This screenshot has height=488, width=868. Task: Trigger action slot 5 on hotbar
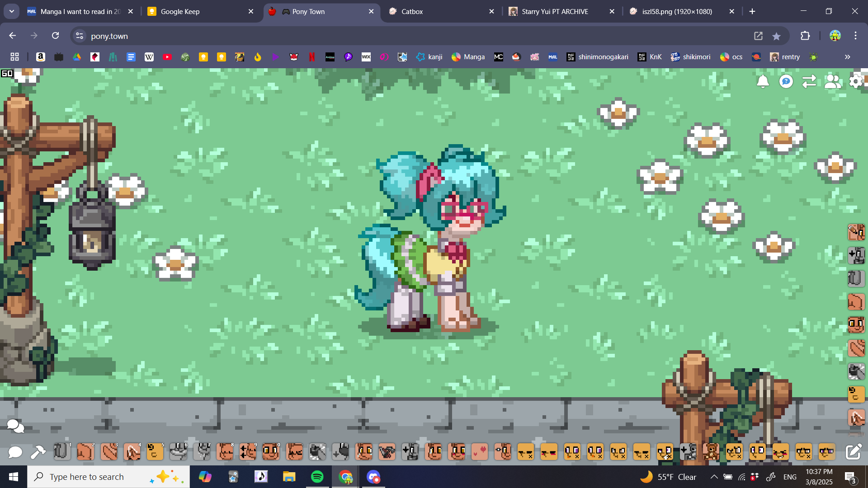click(155, 451)
